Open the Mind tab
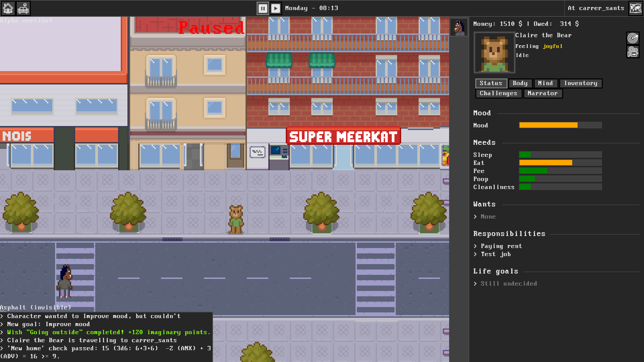 (545, 83)
